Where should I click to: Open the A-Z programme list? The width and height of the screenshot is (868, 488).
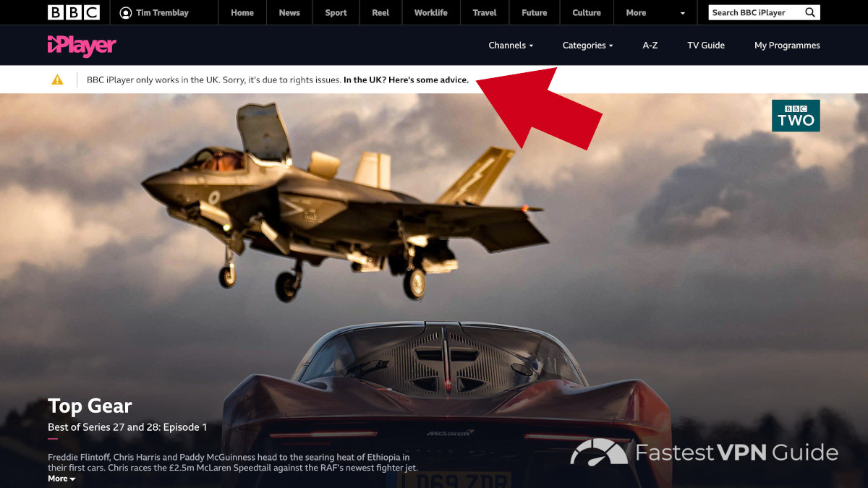point(650,45)
